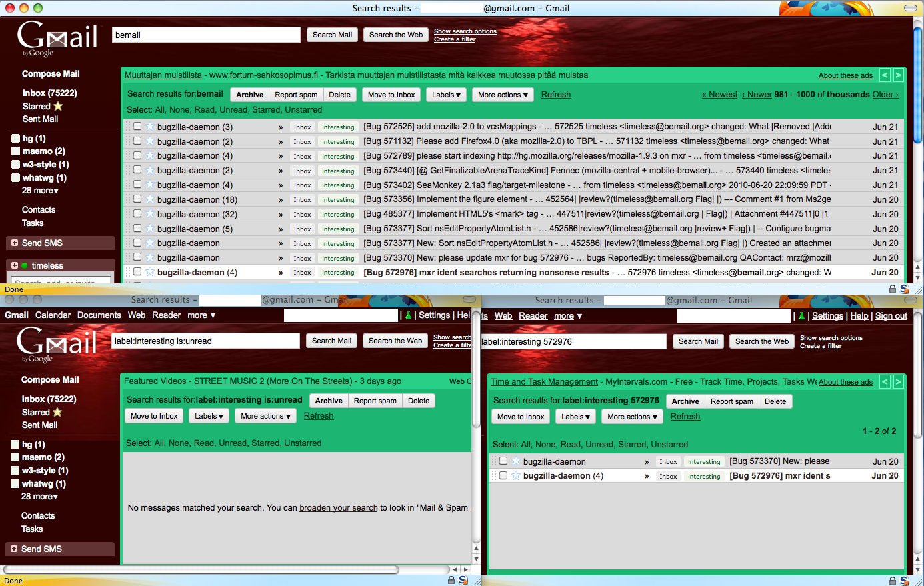Show previous ad arrow in bemail window
Screen dimensions: 924x586
coord(885,75)
